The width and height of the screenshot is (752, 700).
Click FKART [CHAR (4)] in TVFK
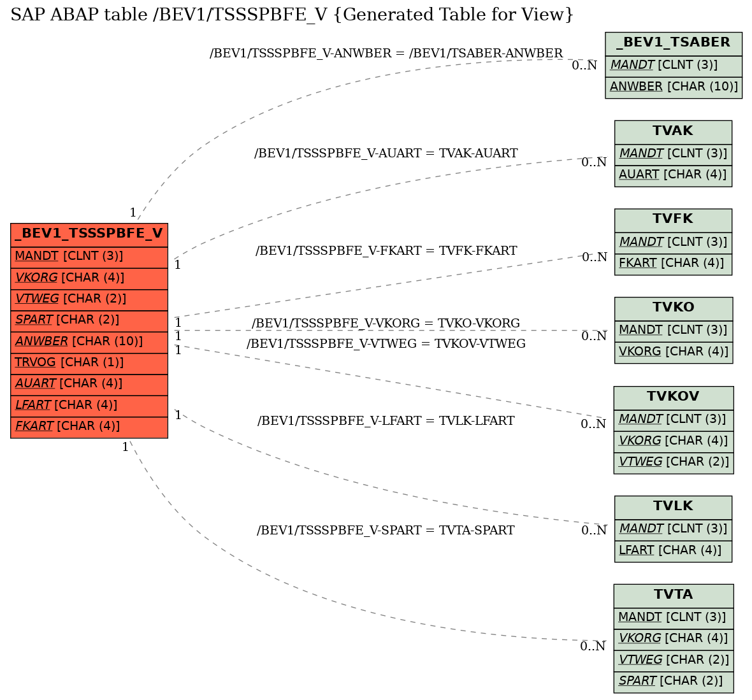click(673, 264)
